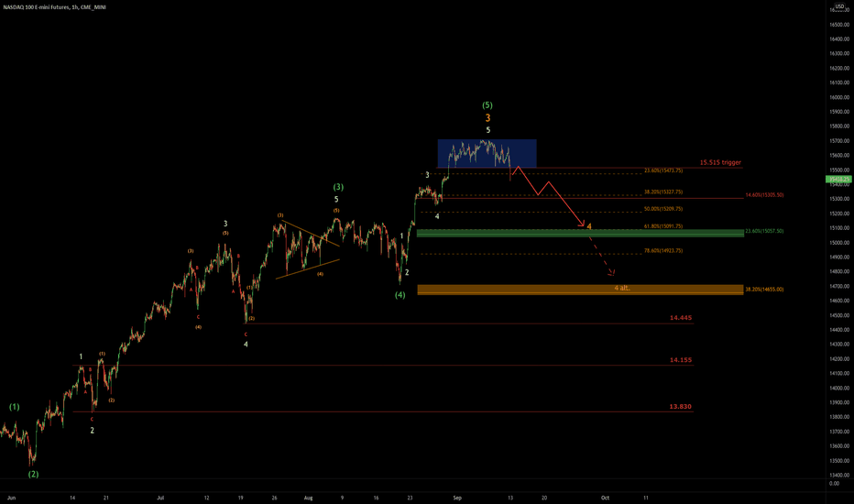The image size is (854, 504).
Task: Select the red '13.830' level label
Action: click(680, 407)
